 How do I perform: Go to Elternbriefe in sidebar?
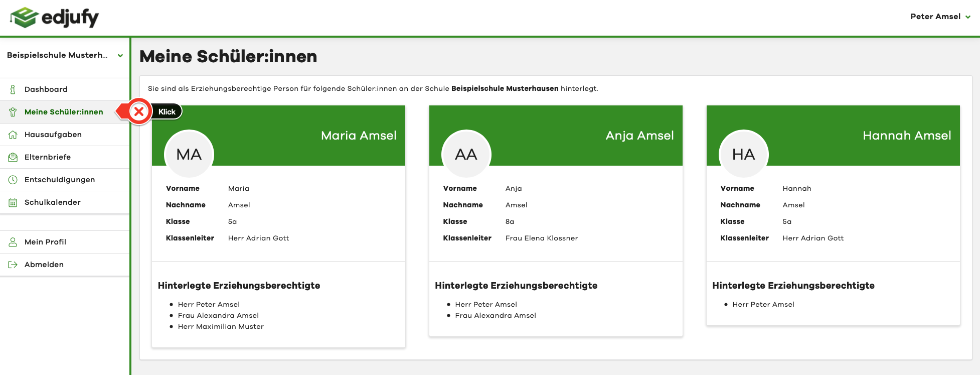coord(48,157)
